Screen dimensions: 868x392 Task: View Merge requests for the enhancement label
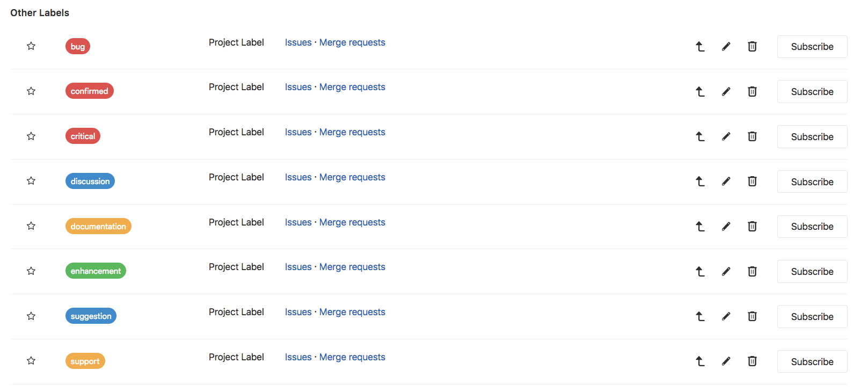tap(352, 267)
